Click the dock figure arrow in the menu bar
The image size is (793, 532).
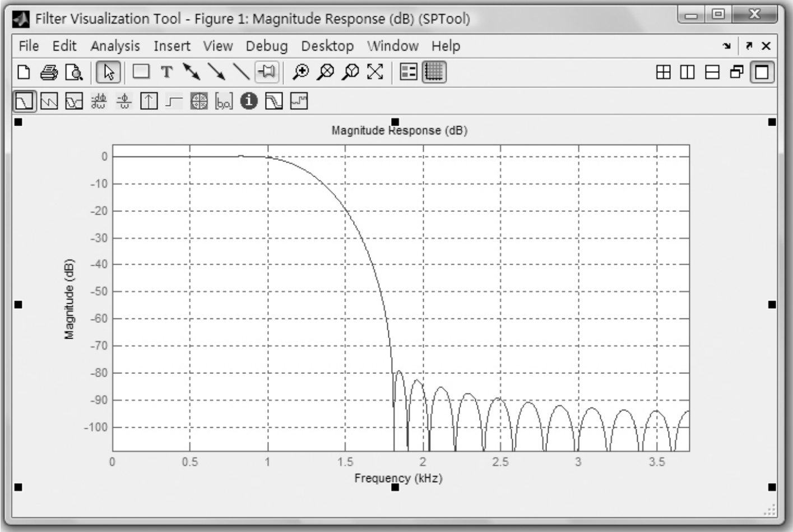click(727, 46)
